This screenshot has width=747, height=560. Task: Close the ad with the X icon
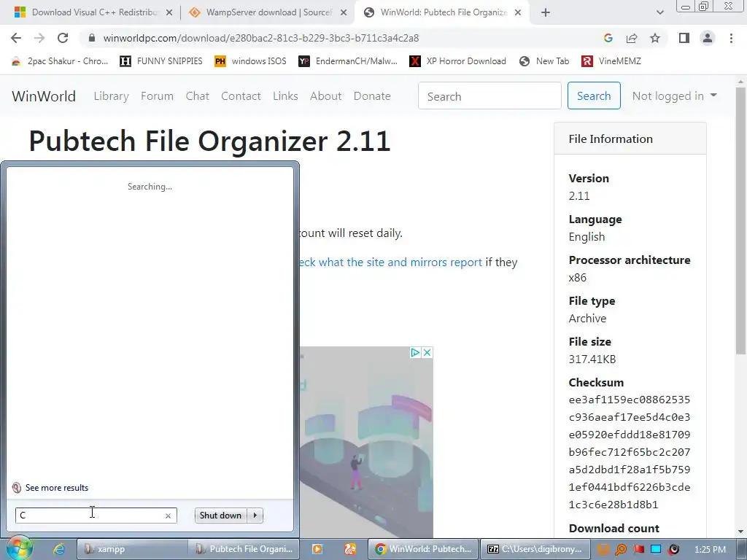[427, 352]
